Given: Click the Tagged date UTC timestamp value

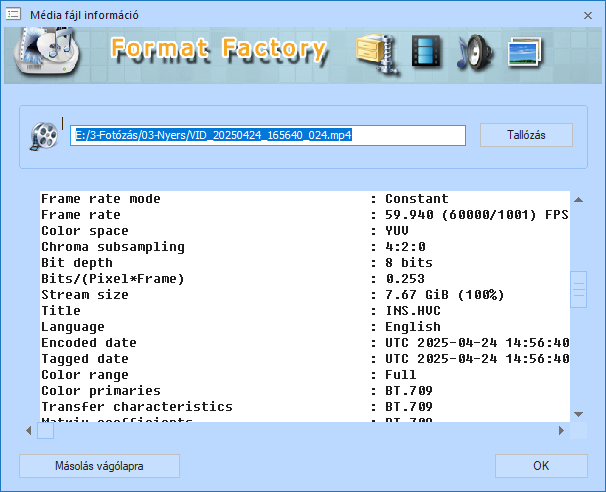Looking at the screenshot, I should [x=477, y=359].
